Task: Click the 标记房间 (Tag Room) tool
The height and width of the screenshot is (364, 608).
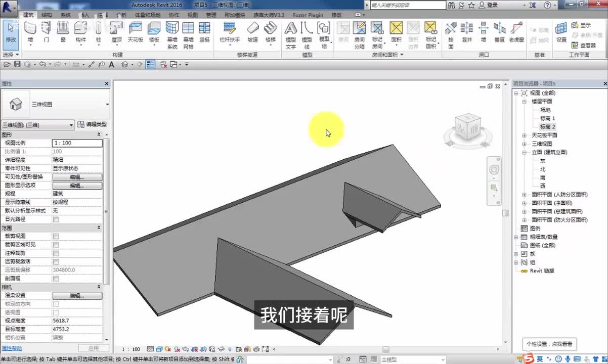Action: (x=377, y=34)
